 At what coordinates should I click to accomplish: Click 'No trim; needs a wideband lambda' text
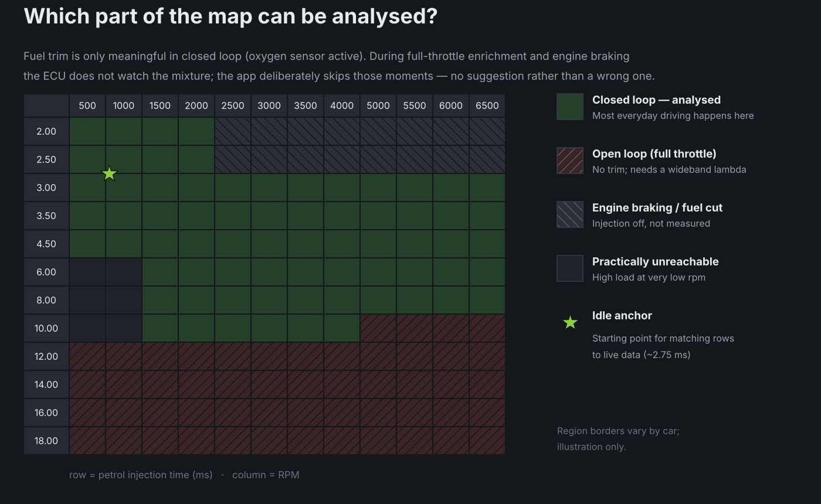click(669, 169)
